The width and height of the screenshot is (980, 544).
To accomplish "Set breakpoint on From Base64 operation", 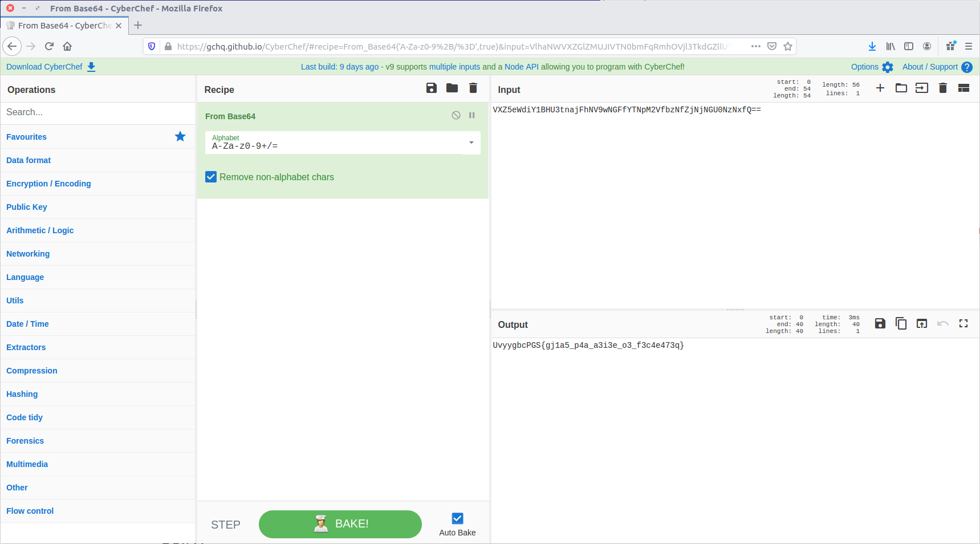I will pyautogui.click(x=472, y=115).
